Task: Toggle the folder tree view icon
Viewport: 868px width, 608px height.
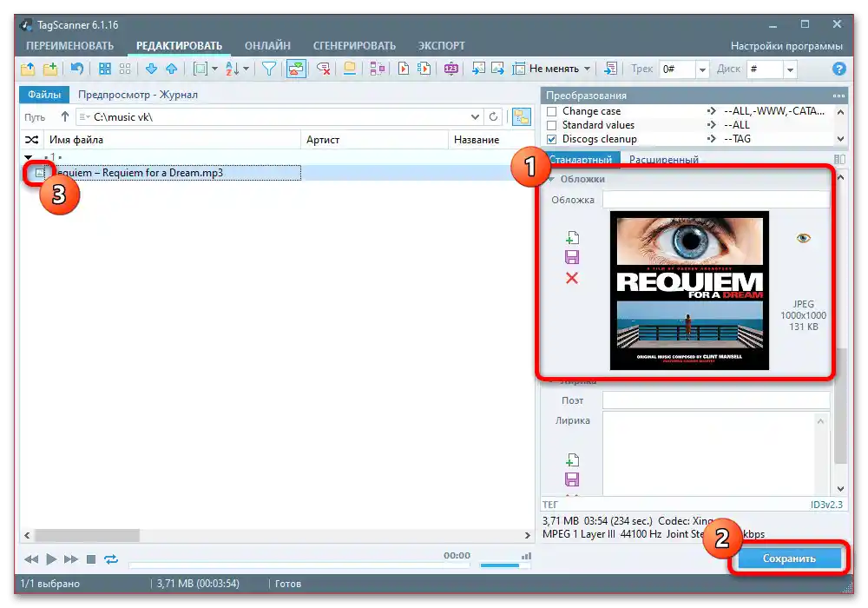Action: [x=521, y=117]
